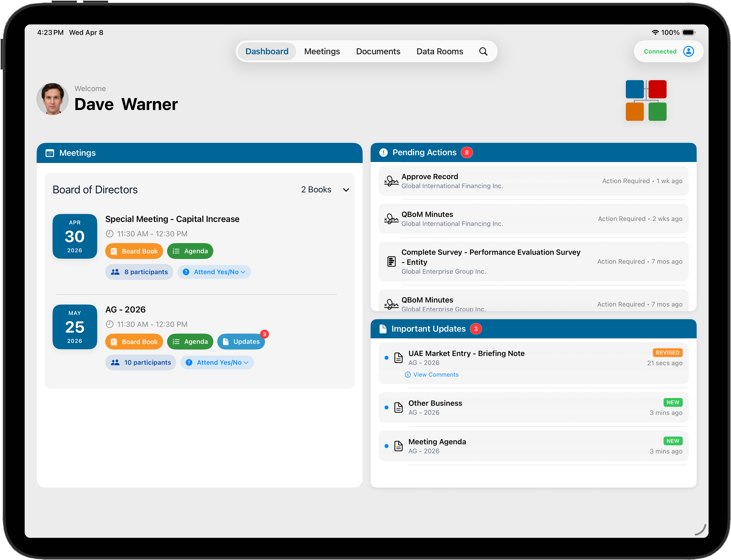Open QBoM Minutes for Global International Financing
The width and height of the screenshot is (731, 560).
tap(533, 219)
